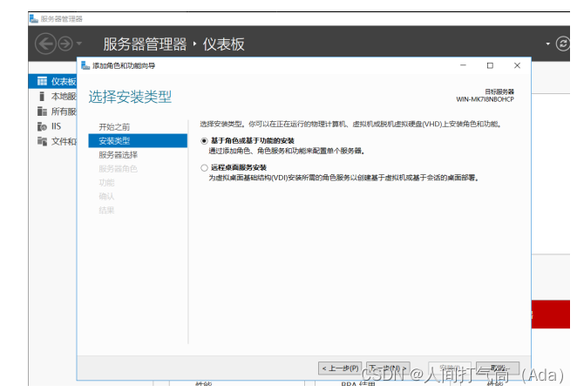Click the Server Manager forward arrow

tap(64, 44)
